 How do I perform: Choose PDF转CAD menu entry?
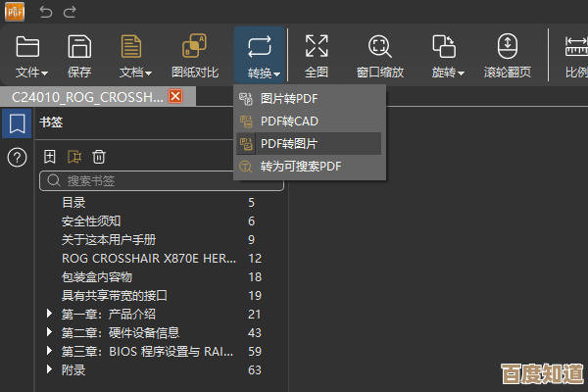click(x=310, y=122)
